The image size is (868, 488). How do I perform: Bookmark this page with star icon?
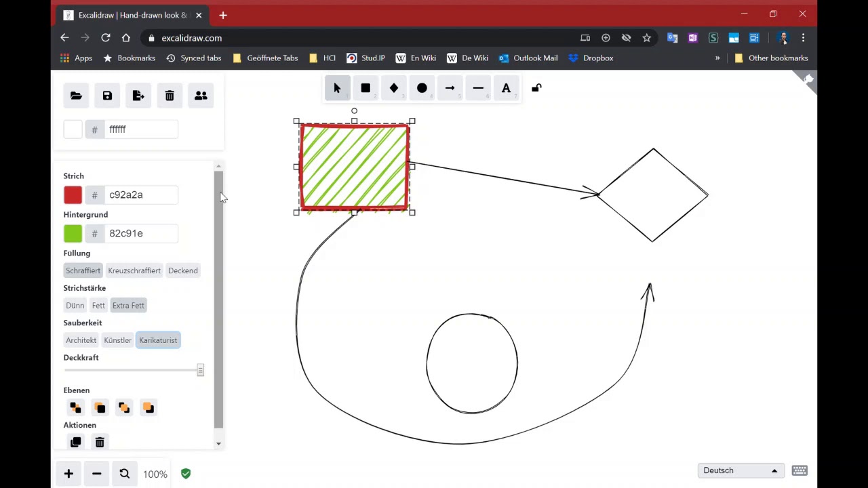[647, 38]
